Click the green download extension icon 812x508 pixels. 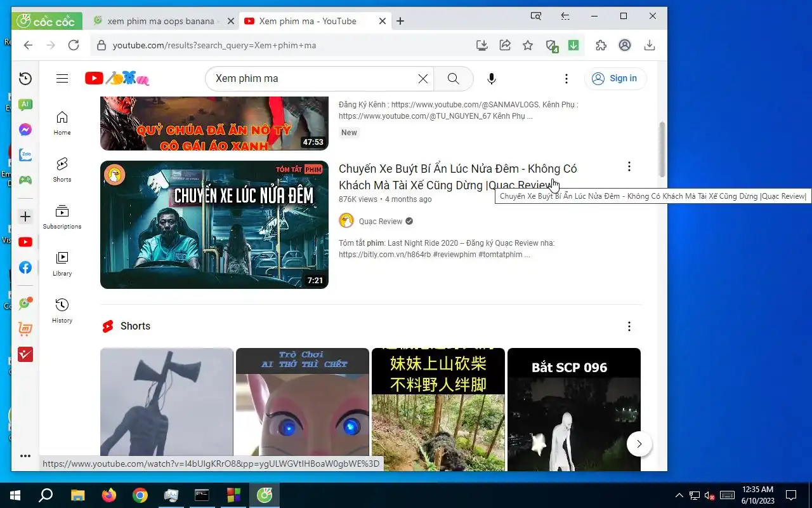573,45
